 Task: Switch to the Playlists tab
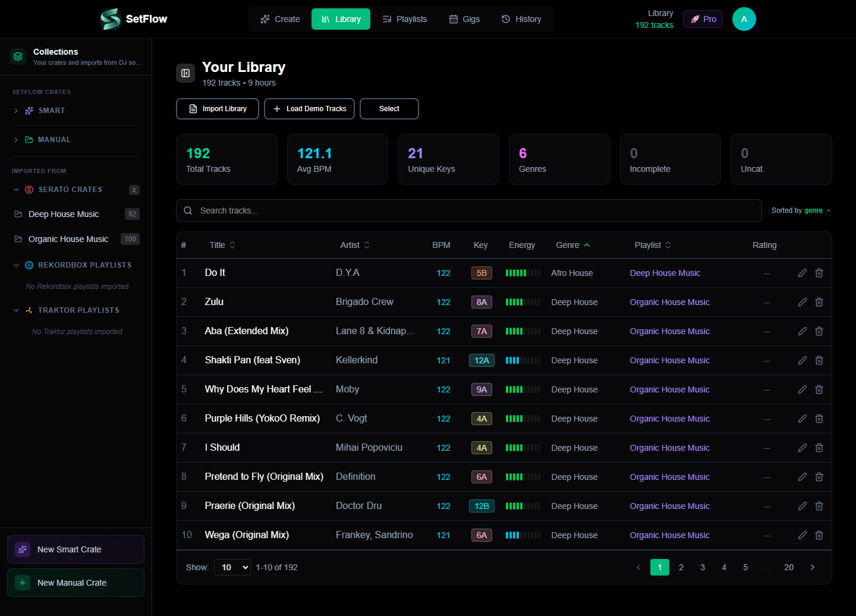[x=404, y=19]
